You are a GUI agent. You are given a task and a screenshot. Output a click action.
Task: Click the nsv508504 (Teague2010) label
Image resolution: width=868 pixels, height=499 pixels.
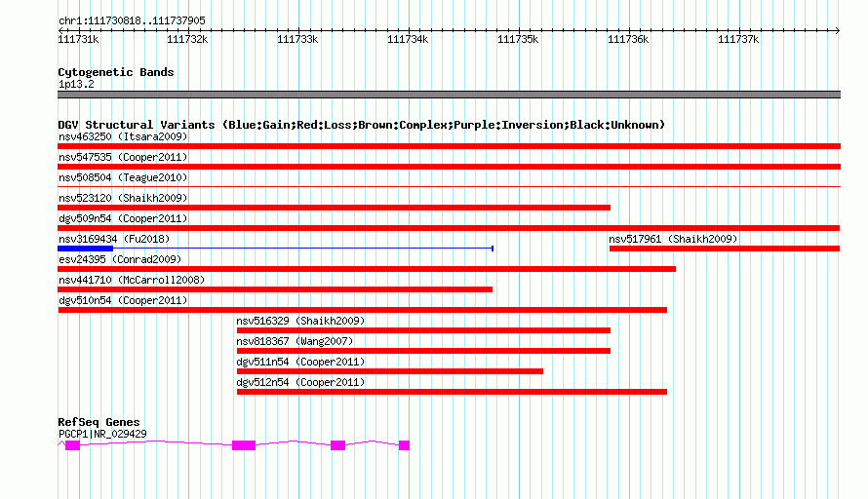[x=123, y=177]
